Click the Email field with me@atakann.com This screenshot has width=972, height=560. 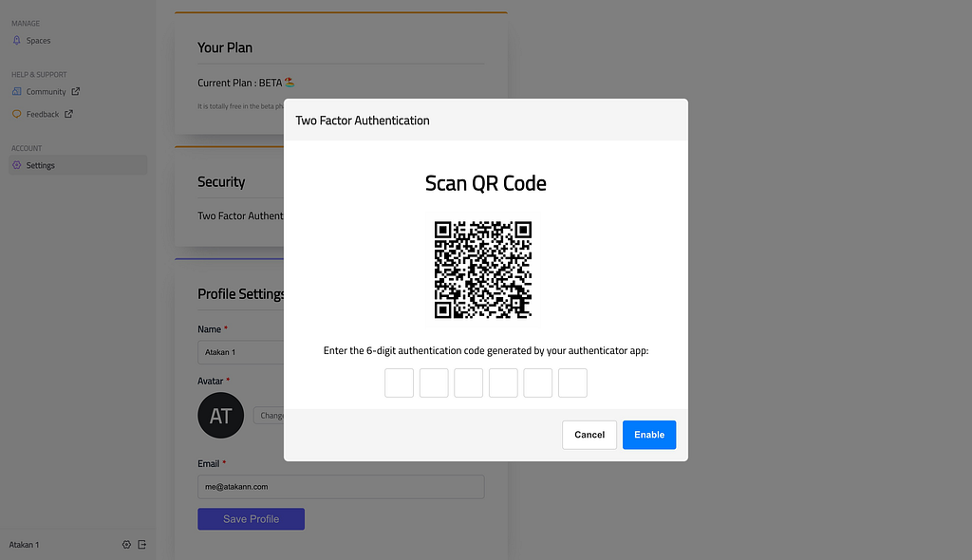(341, 487)
